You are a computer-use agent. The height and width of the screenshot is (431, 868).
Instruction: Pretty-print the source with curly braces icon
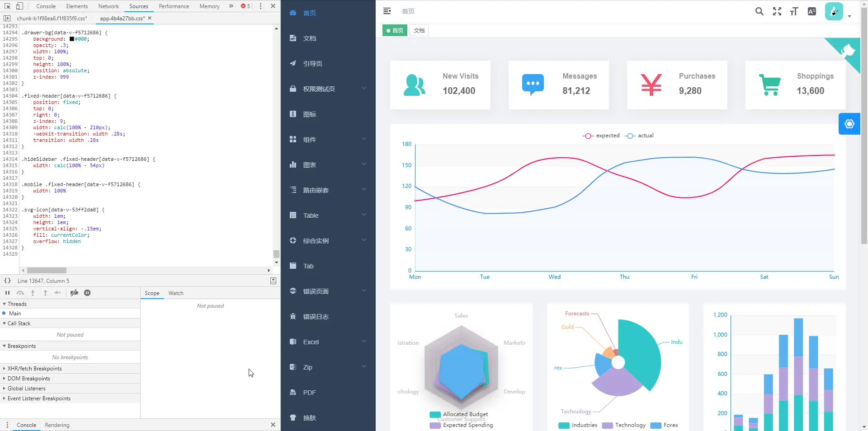[7, 281]
